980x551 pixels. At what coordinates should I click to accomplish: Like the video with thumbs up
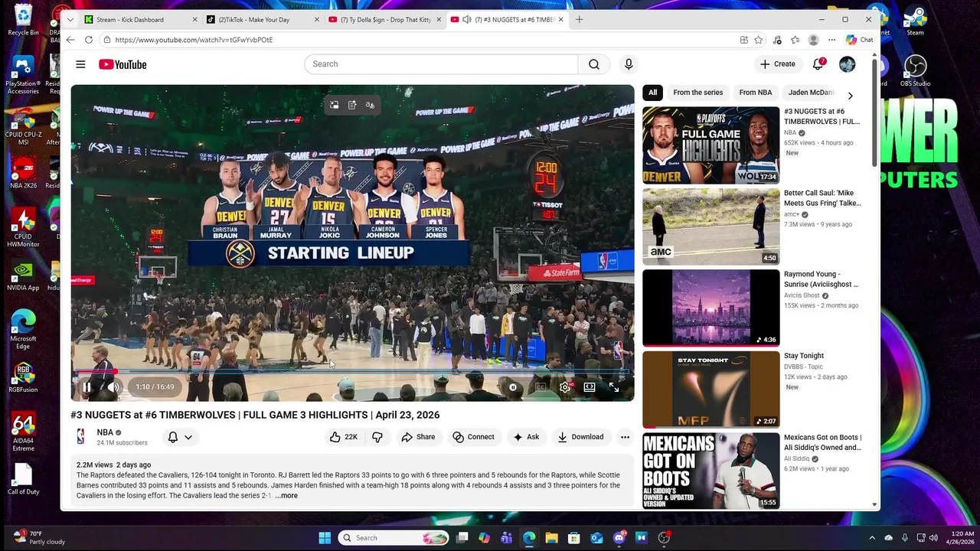(x=345, y=437)
